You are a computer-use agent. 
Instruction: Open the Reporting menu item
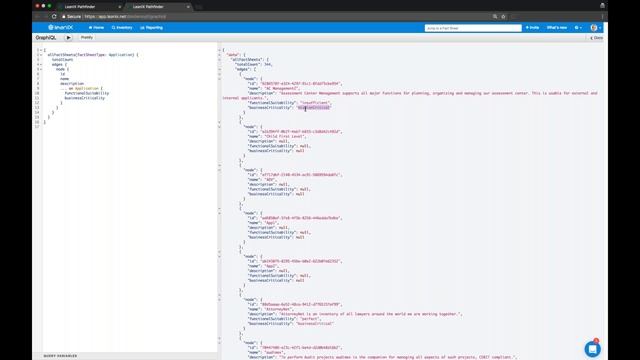pyautogui.click(x=151, y=28)
